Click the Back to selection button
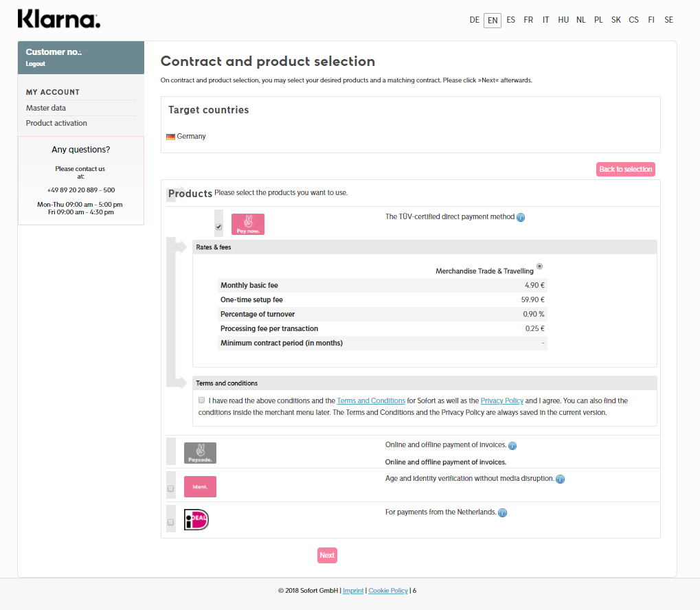Image resolution: width=700 pixels, height=610 pixels. point(625,169)
